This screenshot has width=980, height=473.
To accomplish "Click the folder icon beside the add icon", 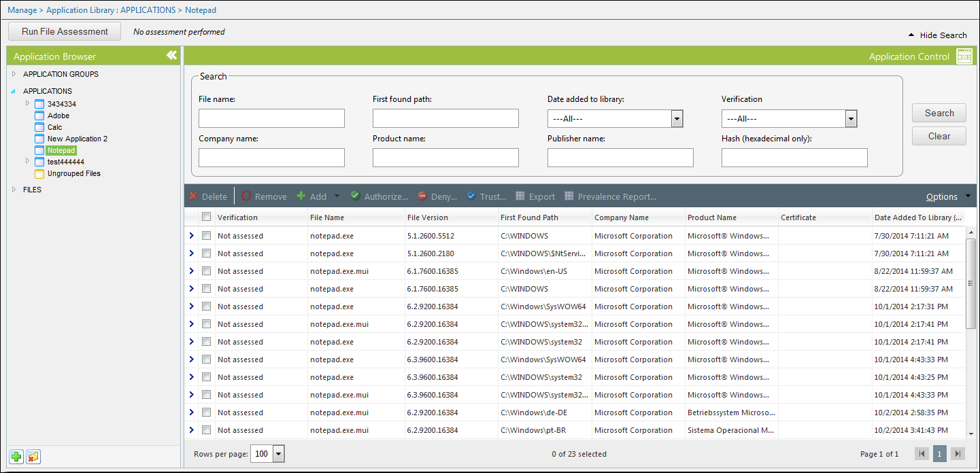I will click(x=33, y=457).
